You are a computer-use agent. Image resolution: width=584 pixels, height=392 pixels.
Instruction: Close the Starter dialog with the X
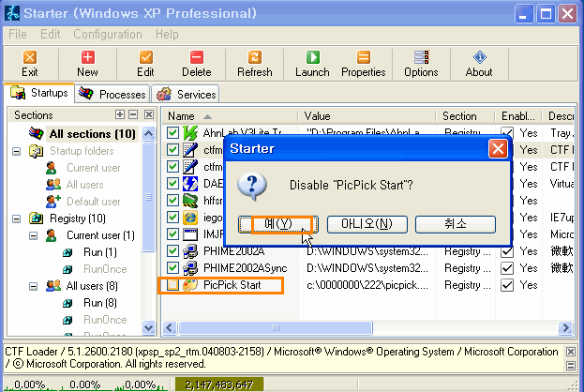pos(498,149)
